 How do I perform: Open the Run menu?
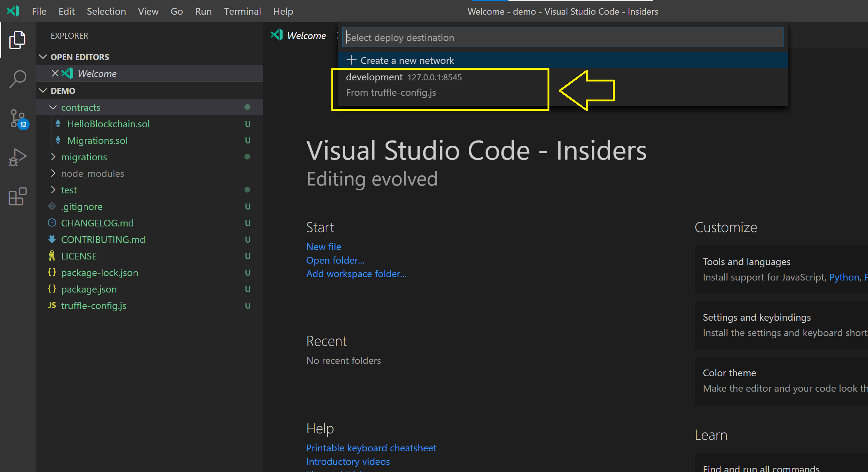pos(203,11)
